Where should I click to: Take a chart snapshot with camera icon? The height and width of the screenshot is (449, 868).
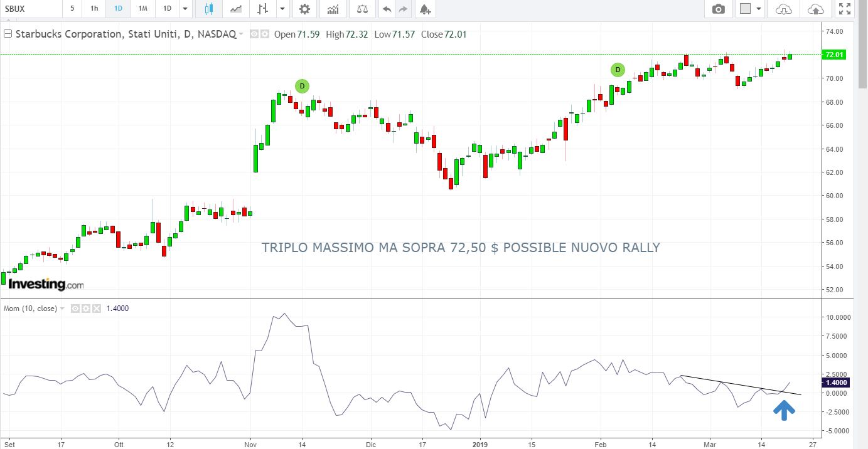click(718, 9)
